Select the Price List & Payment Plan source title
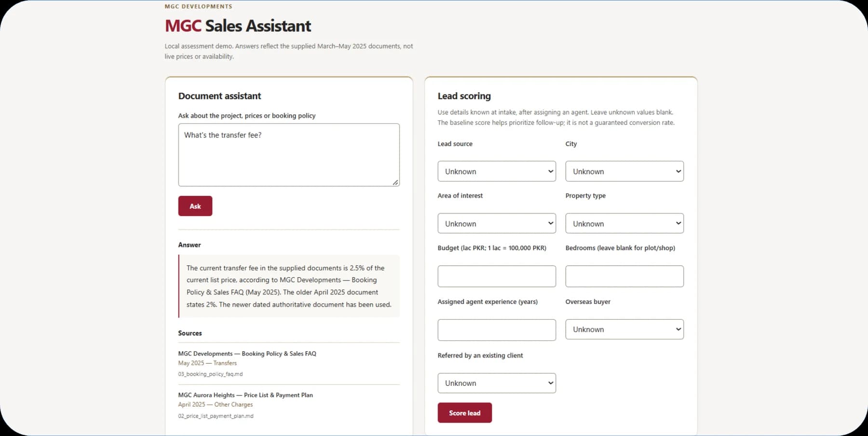 [245, 395]
